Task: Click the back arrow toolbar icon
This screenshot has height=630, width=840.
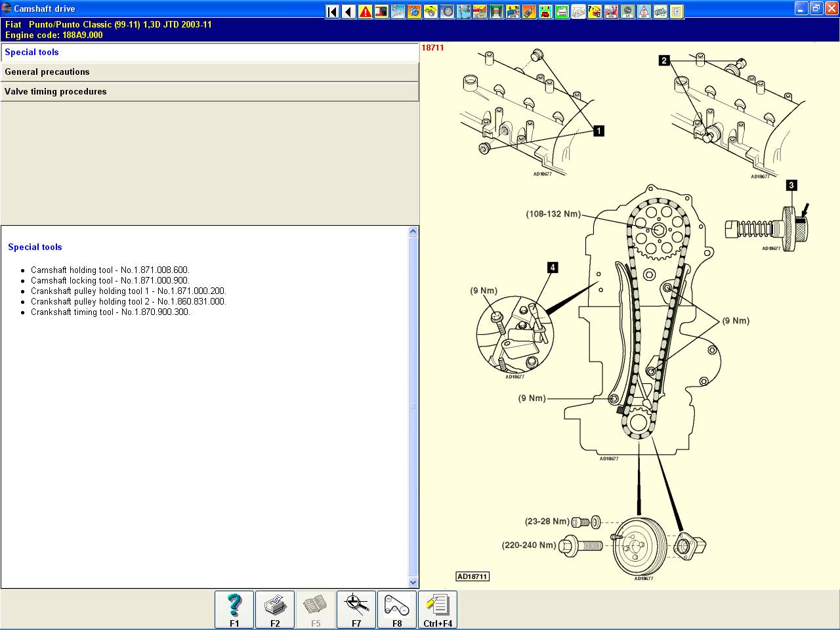Action: [349, 11]
